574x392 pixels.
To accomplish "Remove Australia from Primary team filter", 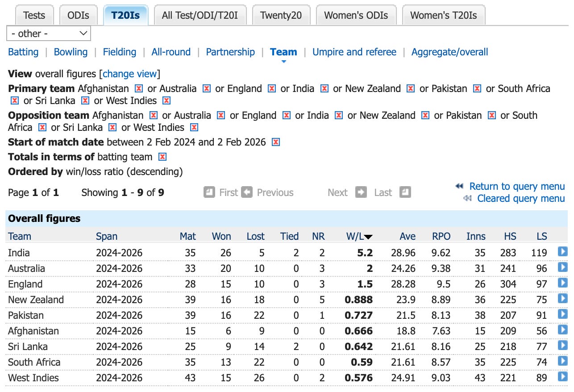I will [x=206, y=88].
